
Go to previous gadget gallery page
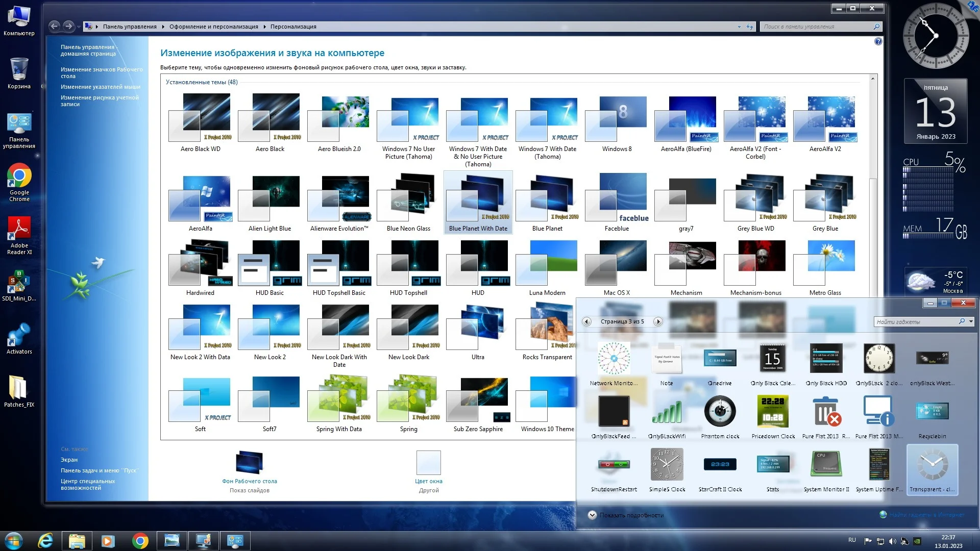tap(587, 321)
